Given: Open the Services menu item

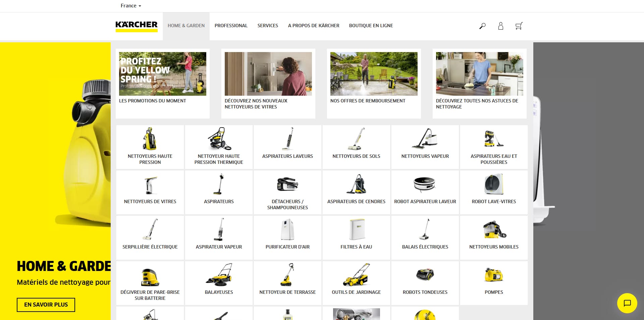Looking at the screenshot, I should click(x=268, y=26).
